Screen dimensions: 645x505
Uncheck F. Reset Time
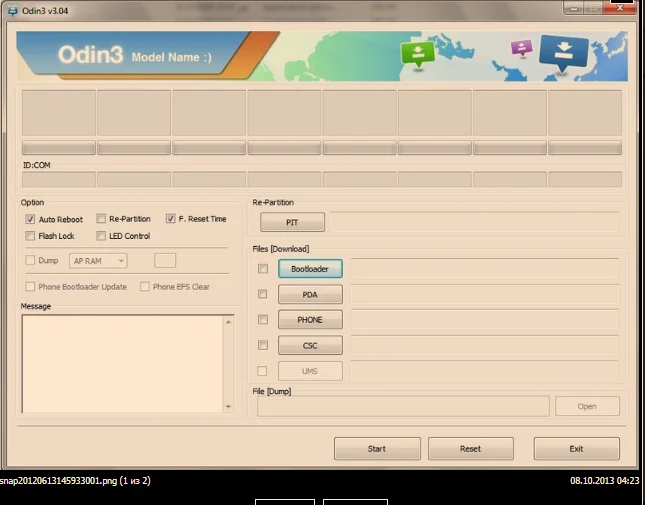tap(171, 219)
